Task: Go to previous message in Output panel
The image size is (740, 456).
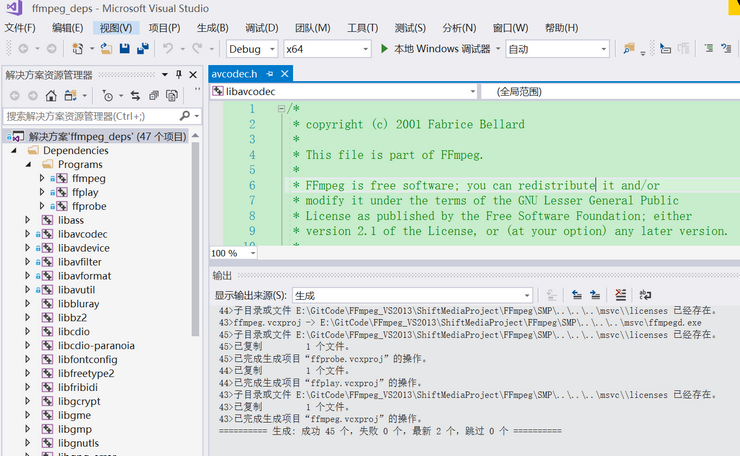Action: click(x=577, y=295)
